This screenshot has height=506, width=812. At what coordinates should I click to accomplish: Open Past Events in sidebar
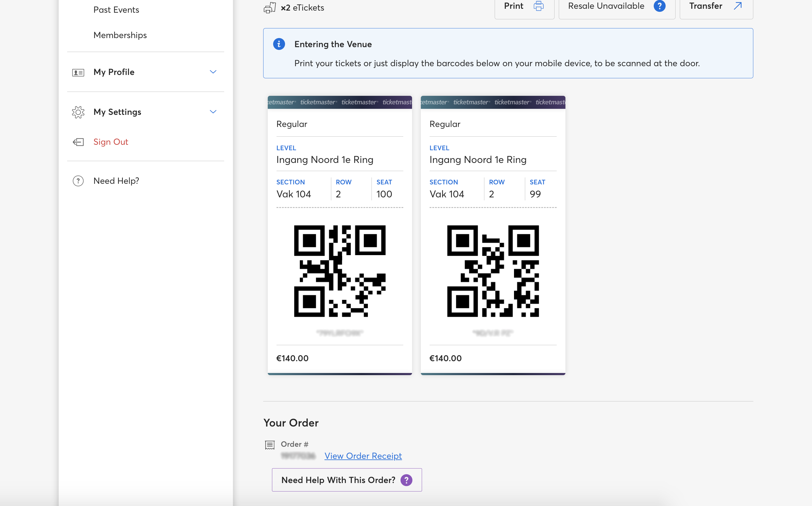click(116, 10)
